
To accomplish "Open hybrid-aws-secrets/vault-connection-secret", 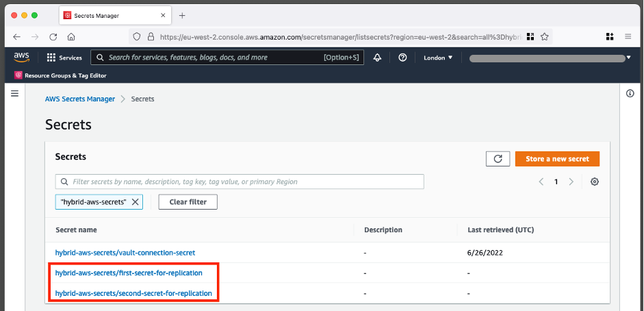I will (x=125, y=253).
